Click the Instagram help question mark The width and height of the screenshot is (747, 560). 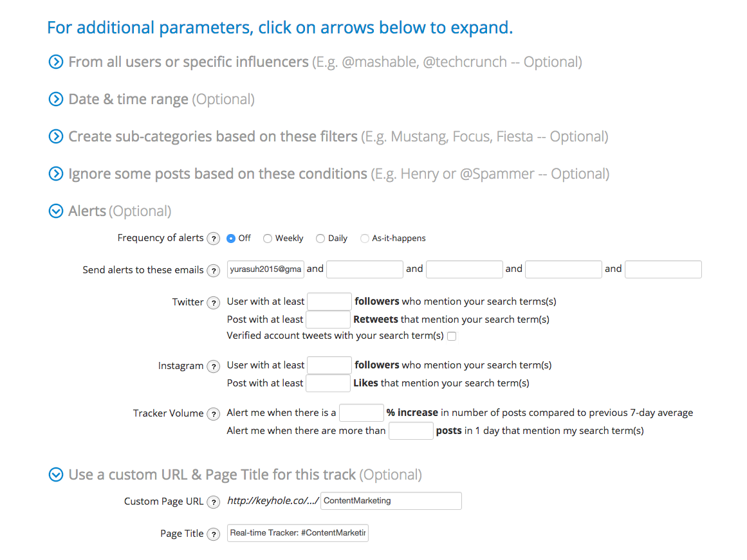(x=214, y=366)
